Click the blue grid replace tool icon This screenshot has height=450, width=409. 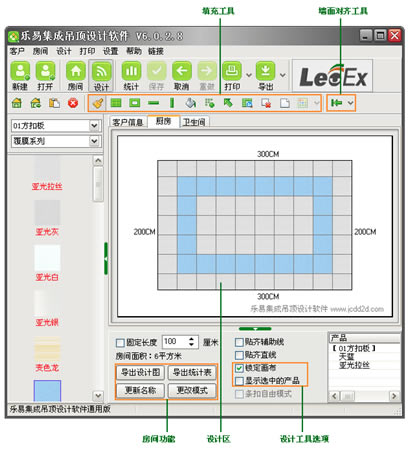pos(247,103)
